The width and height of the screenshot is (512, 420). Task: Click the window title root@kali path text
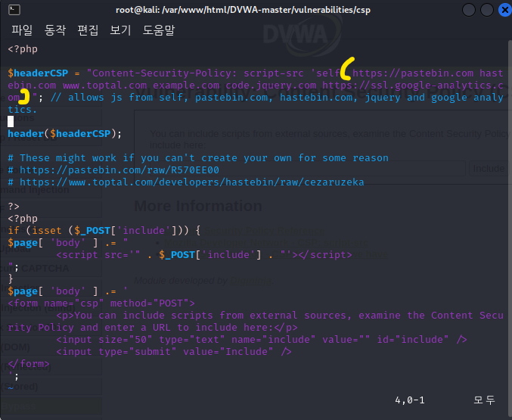tap(243, 10)
